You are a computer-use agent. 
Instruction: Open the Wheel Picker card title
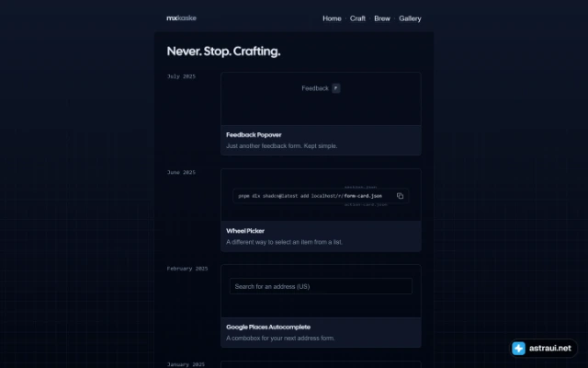pyautogui.click(x=245, y=231)
